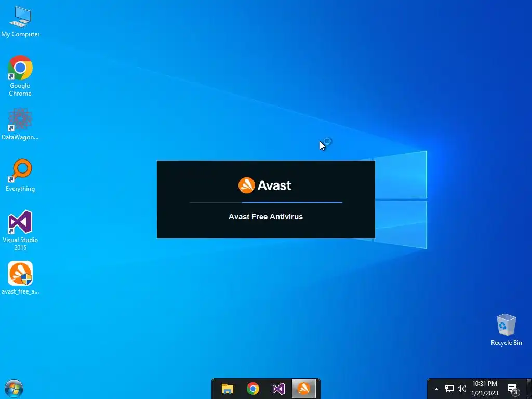Click the Avast taskbar button
The height and width of the screenshot is (399, 532).
[x=303, y=389]
